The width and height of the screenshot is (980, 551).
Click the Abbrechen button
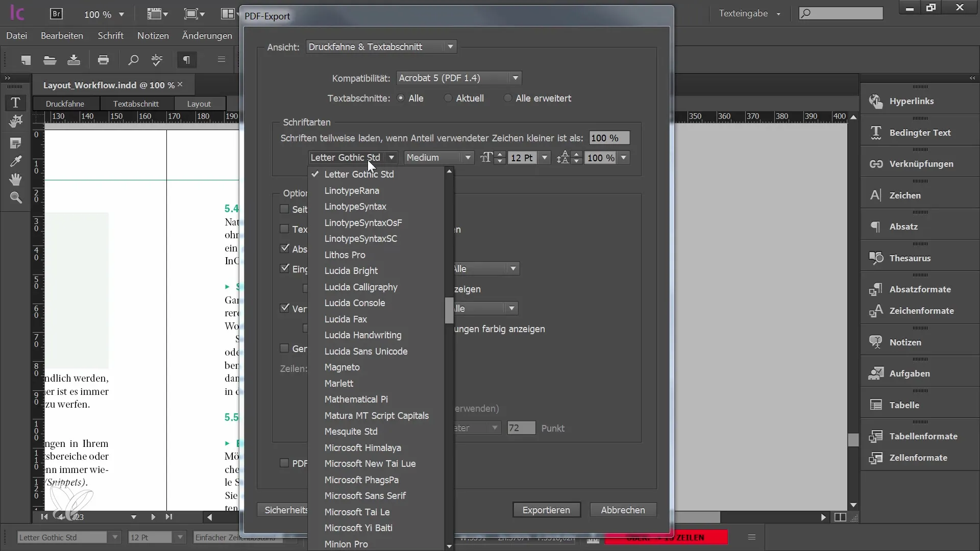click(623, 510)
